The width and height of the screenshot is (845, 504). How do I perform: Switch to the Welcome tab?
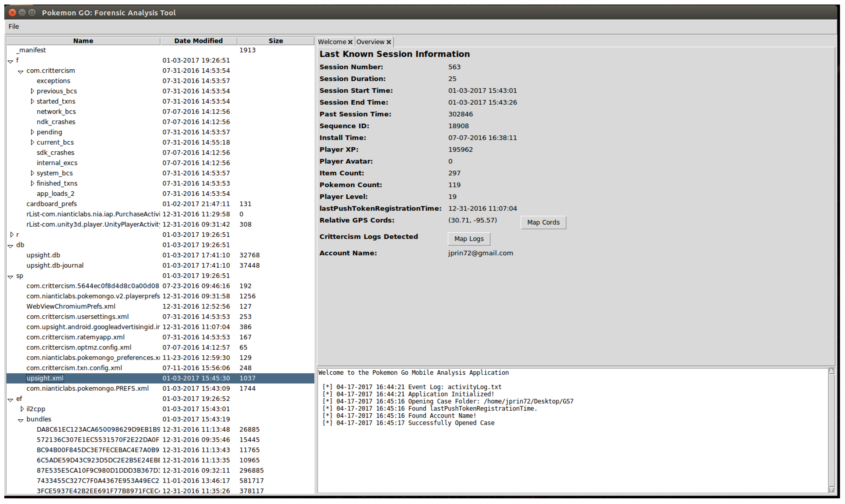332,42
